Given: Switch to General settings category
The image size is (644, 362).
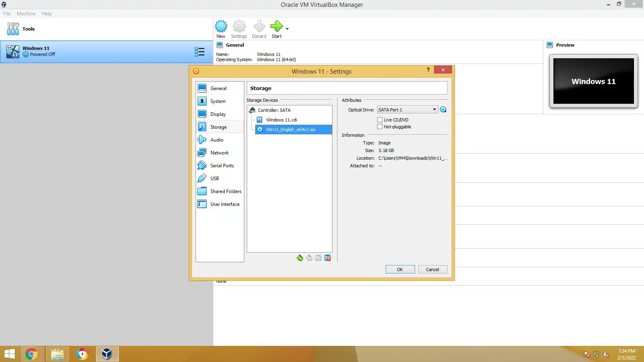Looking at the screenshot, I should [220, 88].
